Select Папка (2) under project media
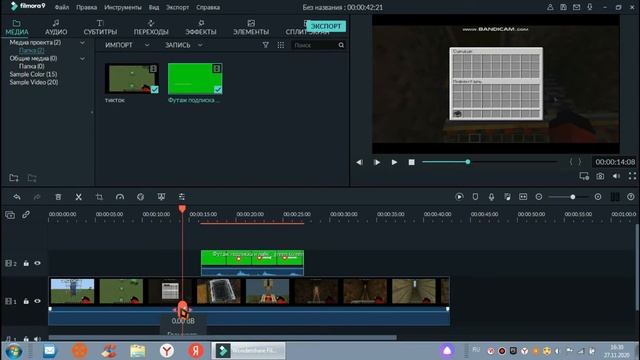The width and height of the screenshot is (640, 360). coord(31,50)
